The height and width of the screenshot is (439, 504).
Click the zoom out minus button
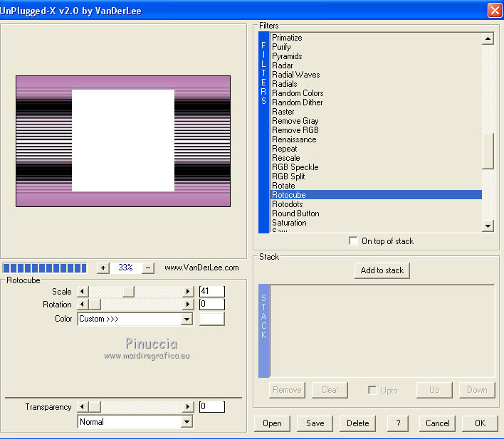pos(148,268)
